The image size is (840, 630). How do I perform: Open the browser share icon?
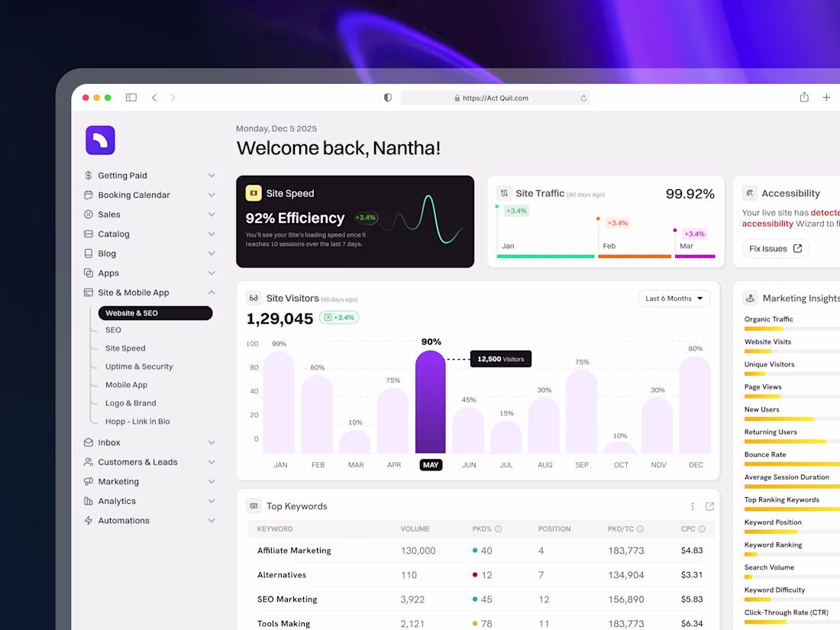point(804,97)
